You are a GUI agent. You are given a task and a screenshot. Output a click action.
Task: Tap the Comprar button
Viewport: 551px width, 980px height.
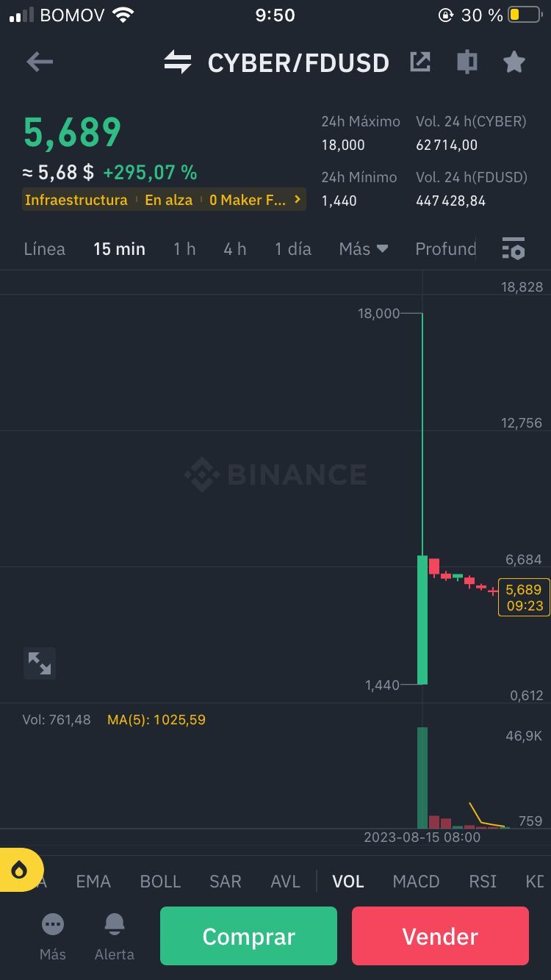coord(248,936)
